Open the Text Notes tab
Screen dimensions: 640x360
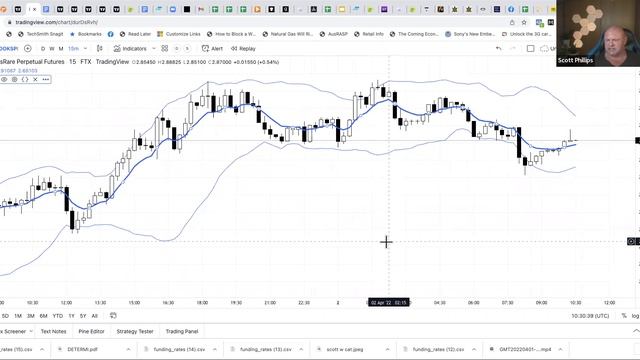click(53, 331)
